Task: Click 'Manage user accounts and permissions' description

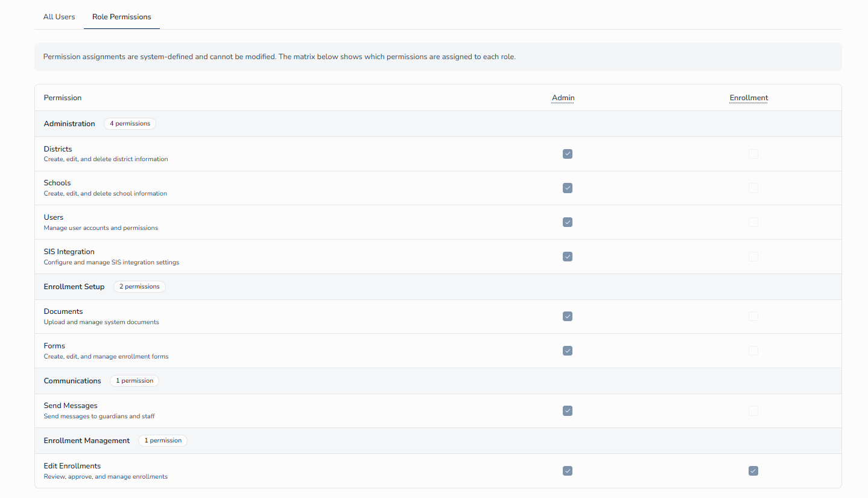Action: pyautogui.click(x=101, y=228)
